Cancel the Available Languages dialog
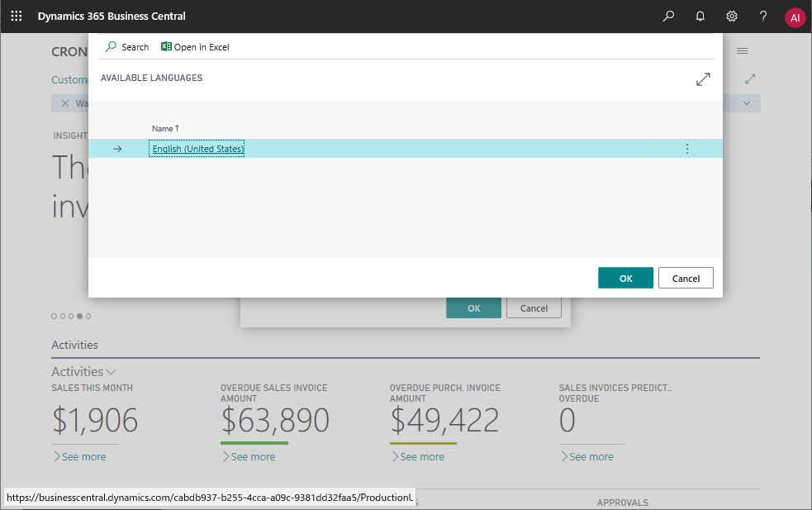This screenshot has height=510, width=812. click(x=686, y=279)
